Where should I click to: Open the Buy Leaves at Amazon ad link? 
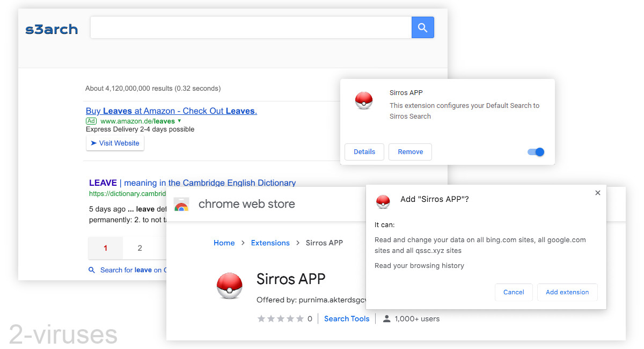tap(172, 111)
